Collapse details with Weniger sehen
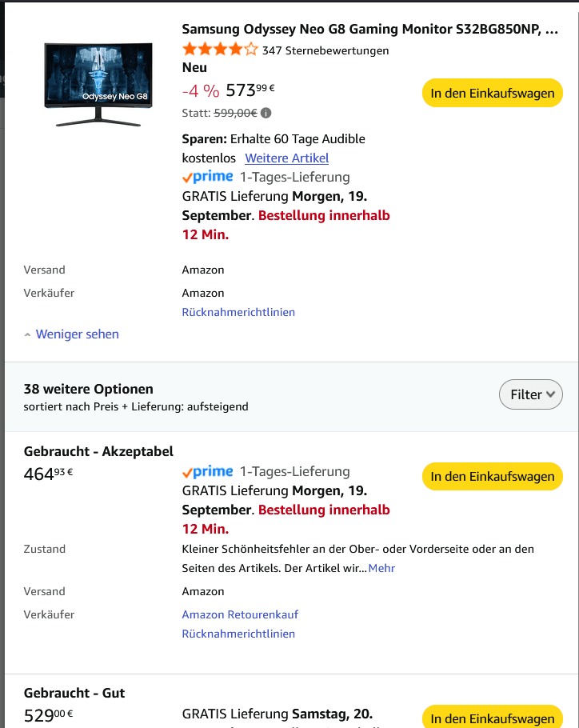This screenshot has width=579, height=728. [77, 334]
